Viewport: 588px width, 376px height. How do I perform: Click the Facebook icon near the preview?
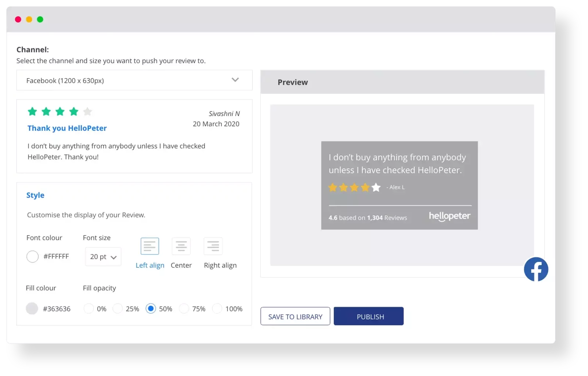(536, 269)
